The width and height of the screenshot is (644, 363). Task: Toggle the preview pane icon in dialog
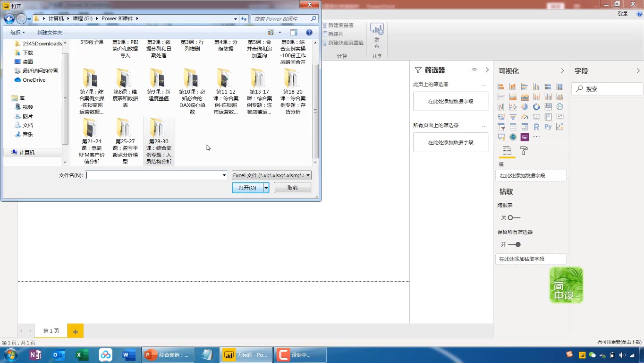pos(294,33)
